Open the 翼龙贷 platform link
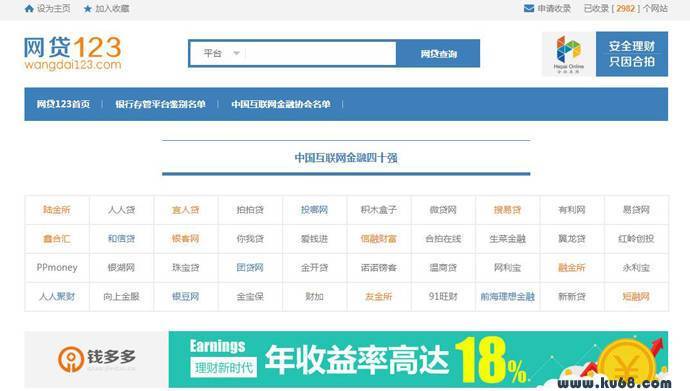This screenshot has width=690, height=391. coord(572,239)
